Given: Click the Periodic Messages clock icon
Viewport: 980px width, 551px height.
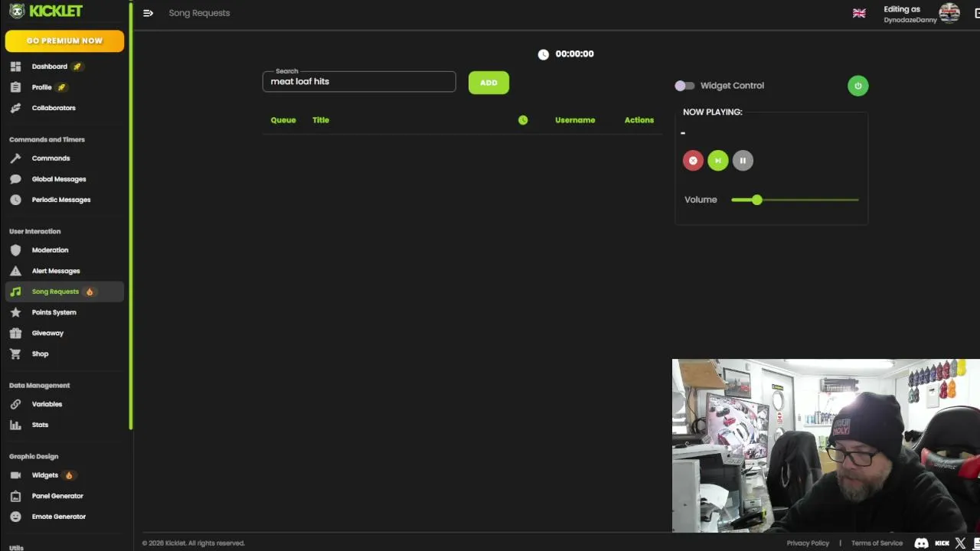Looking at the screenshot, I should pyautogui.click(x=15, y=200).
